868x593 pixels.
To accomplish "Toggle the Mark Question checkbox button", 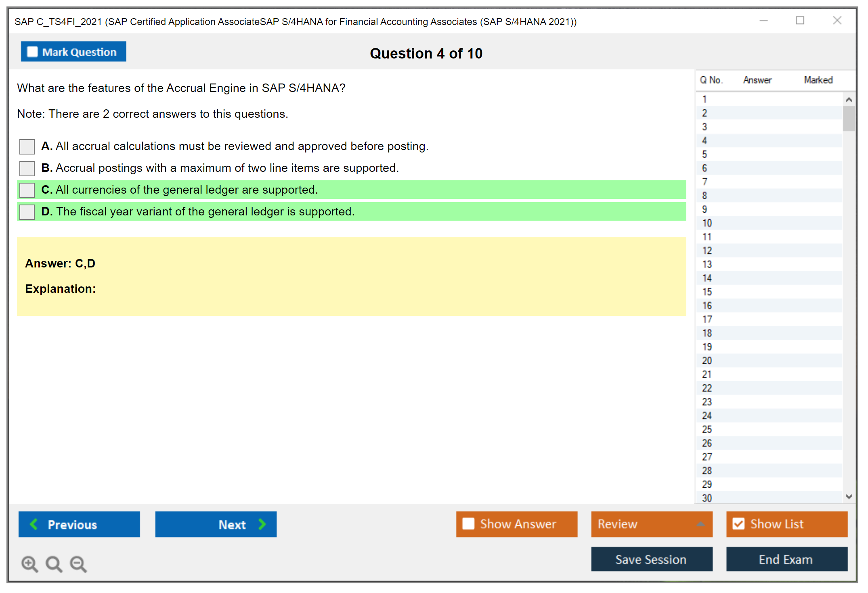I will (32, 52).
